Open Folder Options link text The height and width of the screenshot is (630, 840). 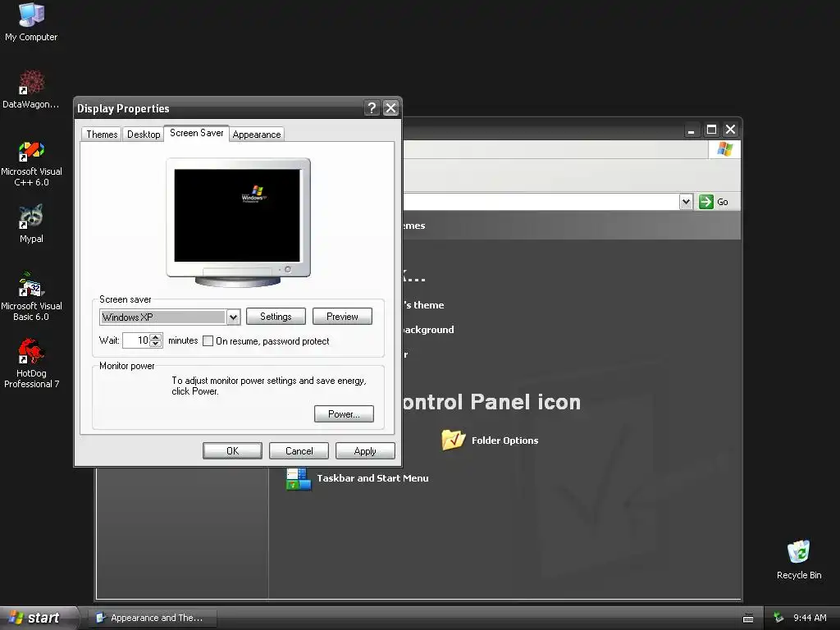click(x=504, y=441)
